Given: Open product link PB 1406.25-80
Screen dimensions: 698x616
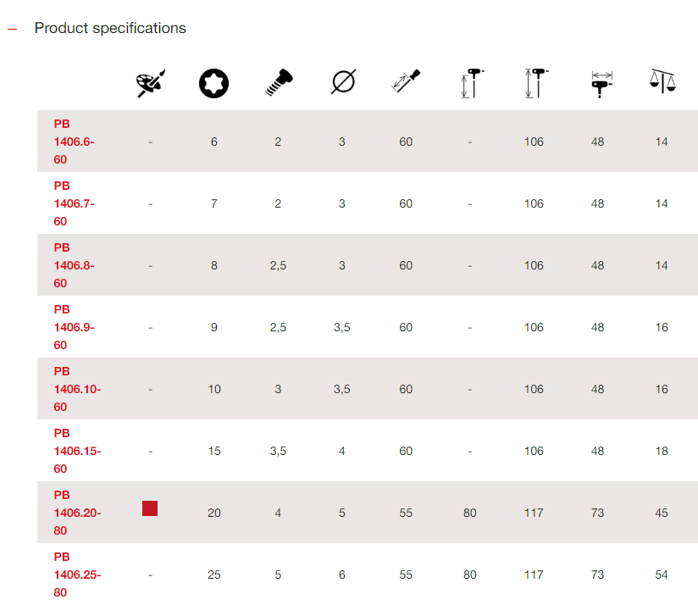Looking at the screenshot, I should tap(76, 574).
